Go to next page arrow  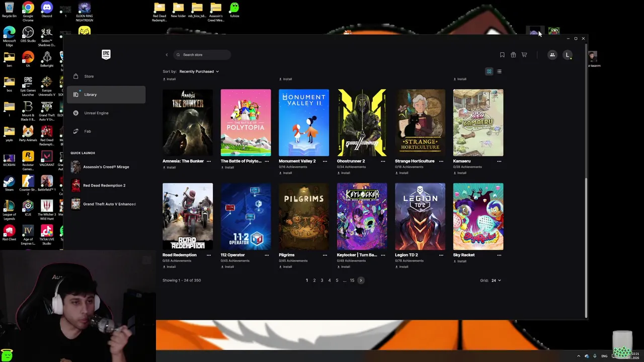pos(361,281)
